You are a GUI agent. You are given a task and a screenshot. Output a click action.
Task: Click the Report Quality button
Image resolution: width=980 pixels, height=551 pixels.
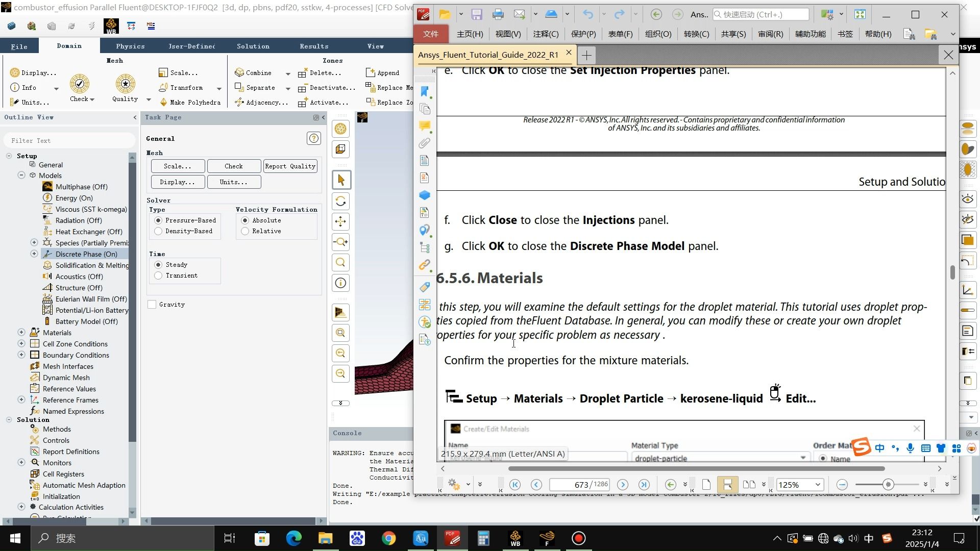tap(290, 166)
